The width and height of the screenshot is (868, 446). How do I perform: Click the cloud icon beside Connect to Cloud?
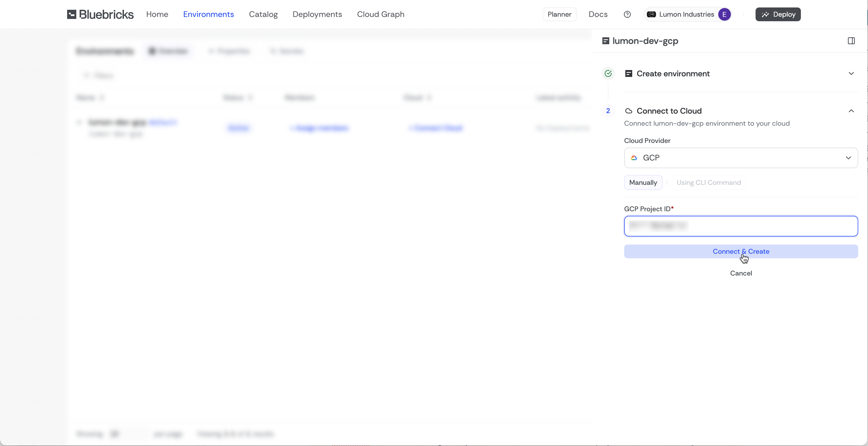click(628, 111)
